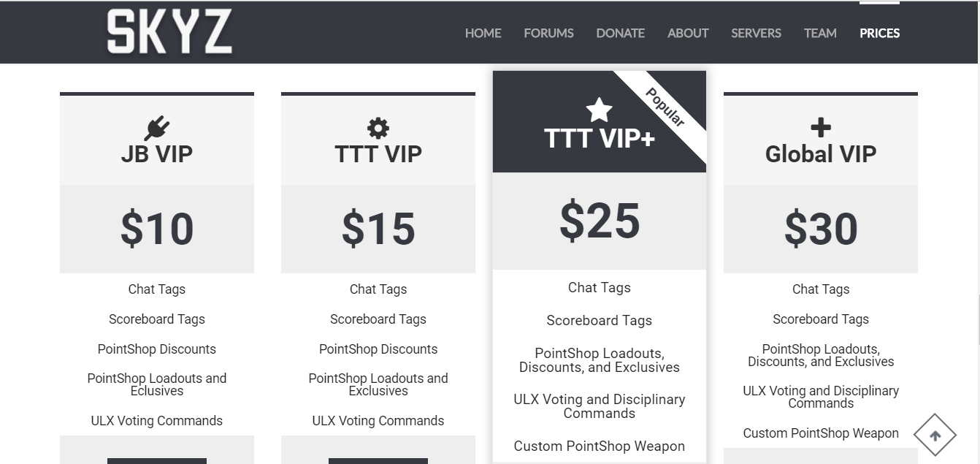Image resolution: width=980 pixels, height=464 pixels.
Task: Click the star icon above TTT VIP+
Action: (x=599, y=110)
